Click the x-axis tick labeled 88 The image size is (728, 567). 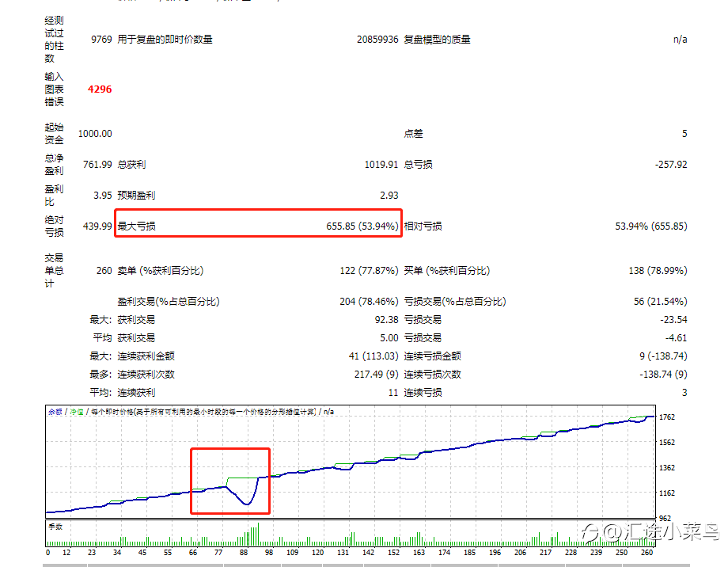(x=244, y=553)
